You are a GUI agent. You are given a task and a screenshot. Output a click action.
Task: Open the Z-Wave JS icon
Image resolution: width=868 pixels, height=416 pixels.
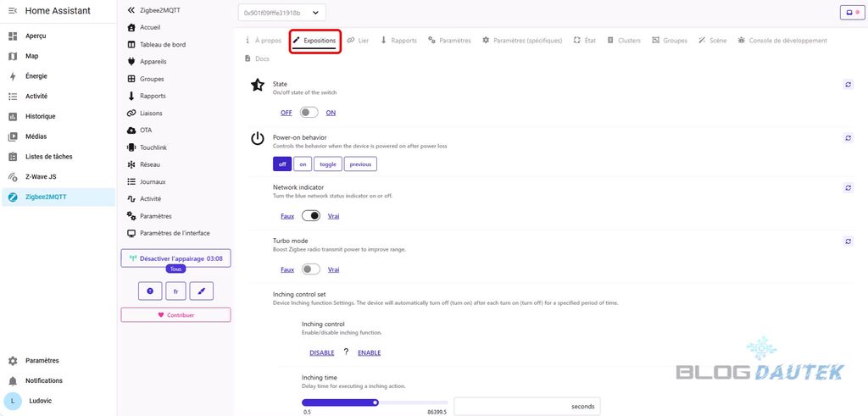point(13,177)
